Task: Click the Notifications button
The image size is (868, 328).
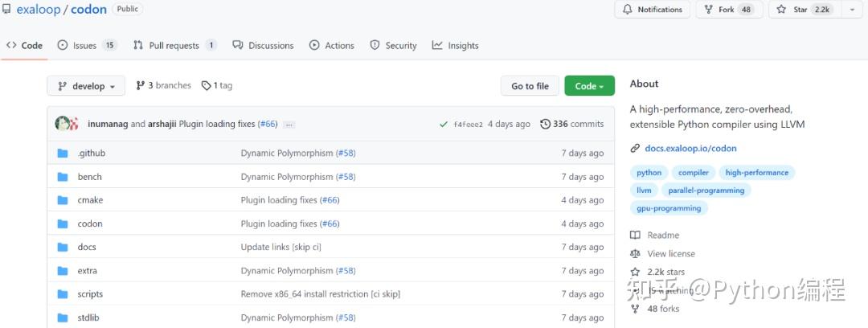Action: pos(652,10)
